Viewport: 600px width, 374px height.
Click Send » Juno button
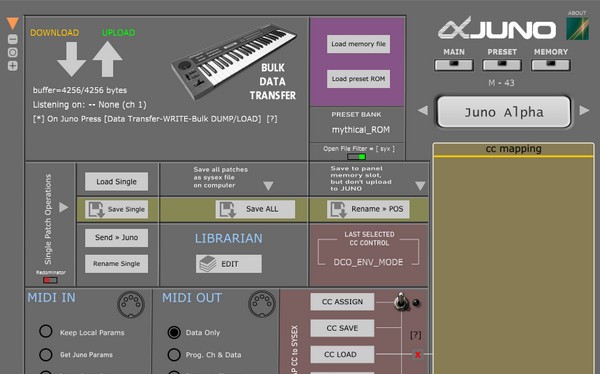click(116, 237)
